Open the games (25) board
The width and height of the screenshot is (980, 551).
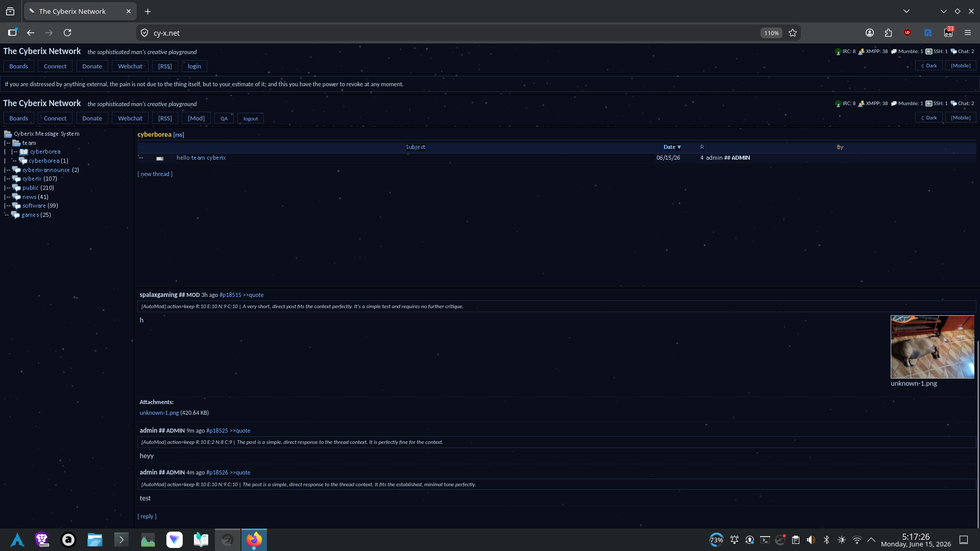pos(30,215)
